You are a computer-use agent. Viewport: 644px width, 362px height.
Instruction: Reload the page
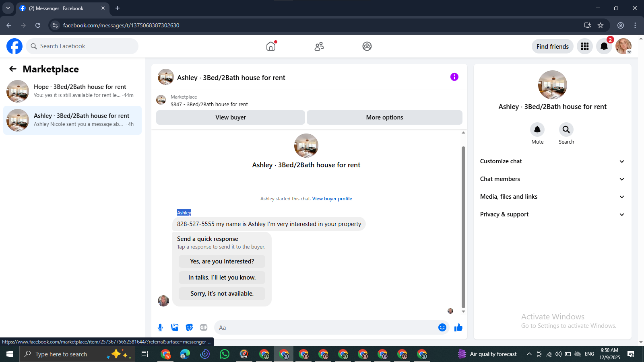(38, 25)
